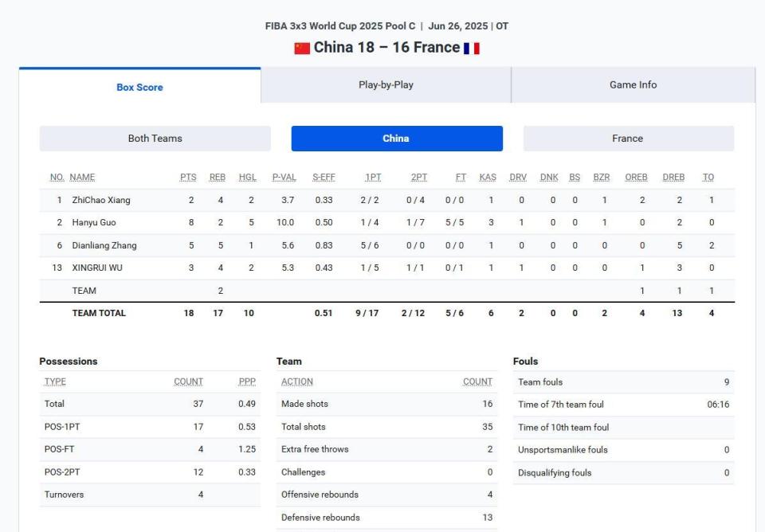Click the KAS column header
Screen dimensions: 765x532
488,177
